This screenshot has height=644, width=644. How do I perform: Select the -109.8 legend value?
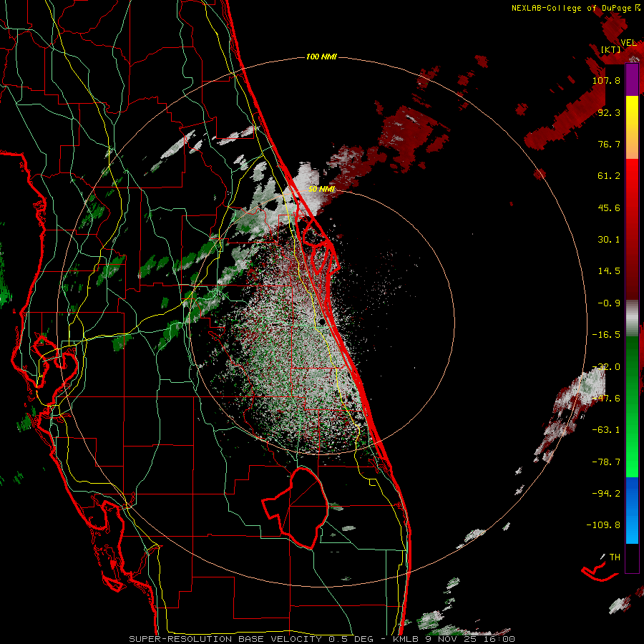(603, 525)
